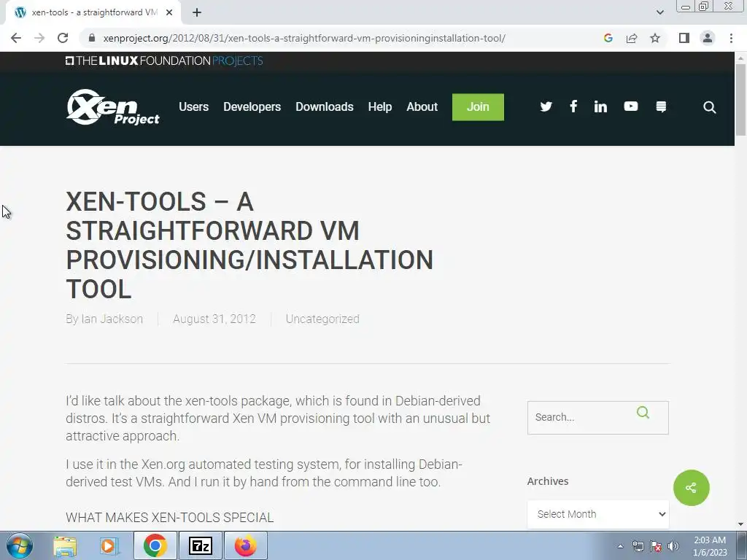Click the green floating share button

[692, 488]
